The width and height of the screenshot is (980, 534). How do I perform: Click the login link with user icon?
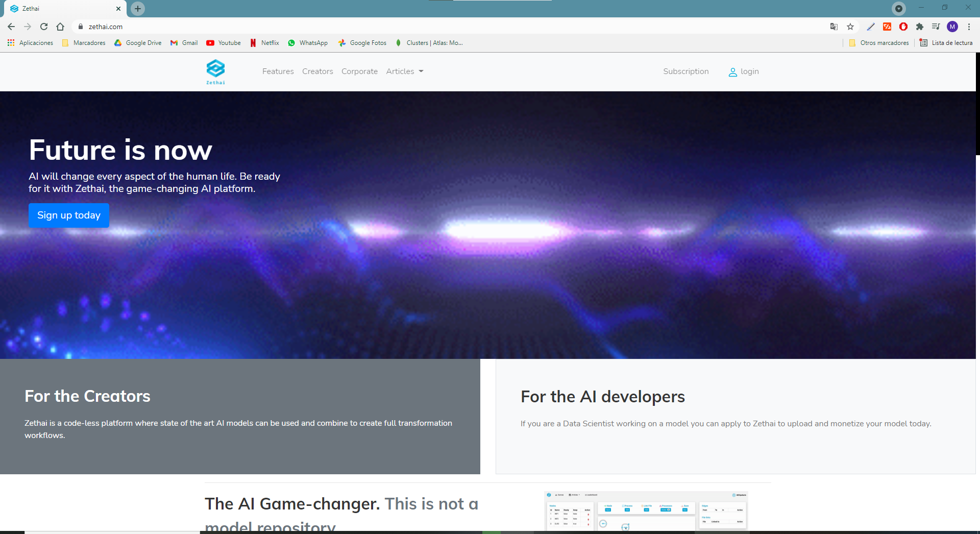pyautogui.click(x=744, y=72)
